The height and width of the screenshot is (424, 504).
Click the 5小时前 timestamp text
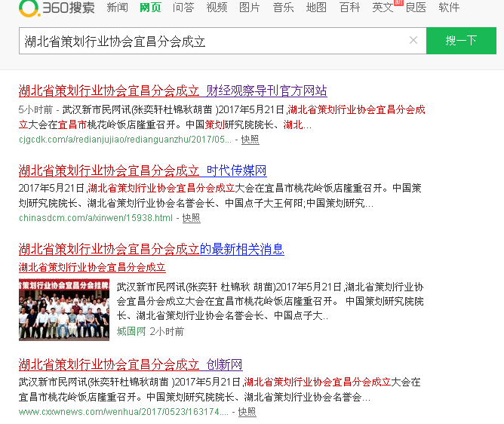point(35,110)
